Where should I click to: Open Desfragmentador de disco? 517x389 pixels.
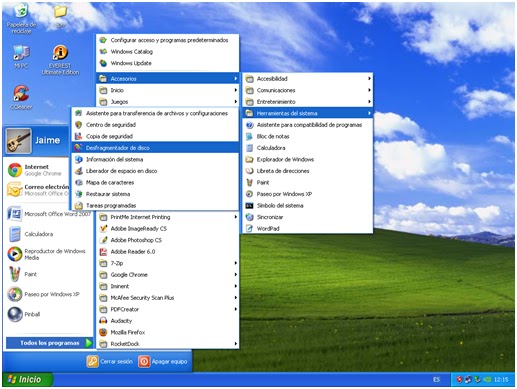[155, 148]
